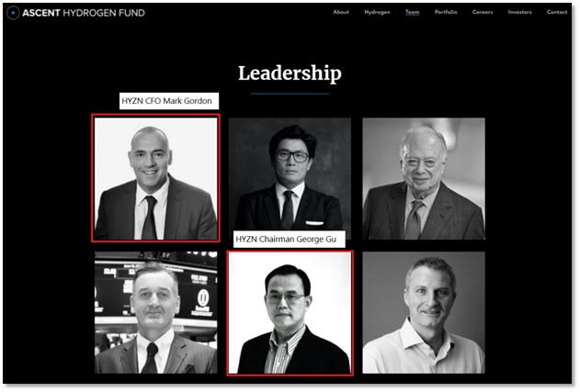580x392 pixels.
Task: Open the About menu item
Action: [341, 12]
